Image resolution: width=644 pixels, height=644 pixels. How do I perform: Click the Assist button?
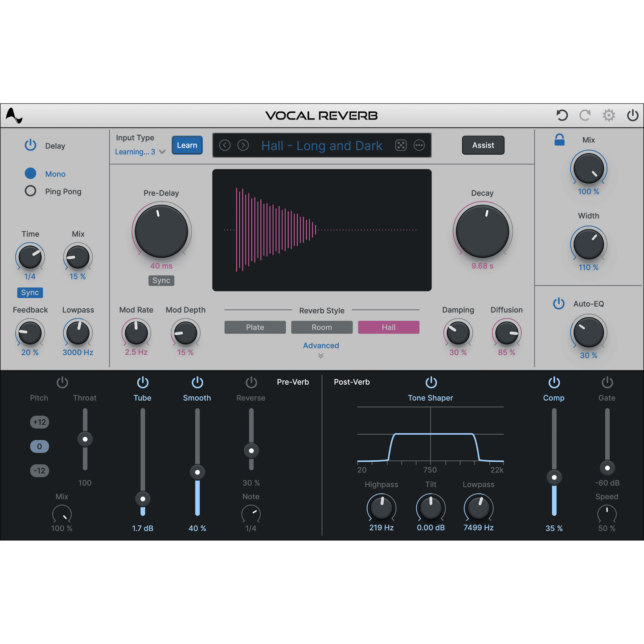pyautogui.click(x=483, y=145)
